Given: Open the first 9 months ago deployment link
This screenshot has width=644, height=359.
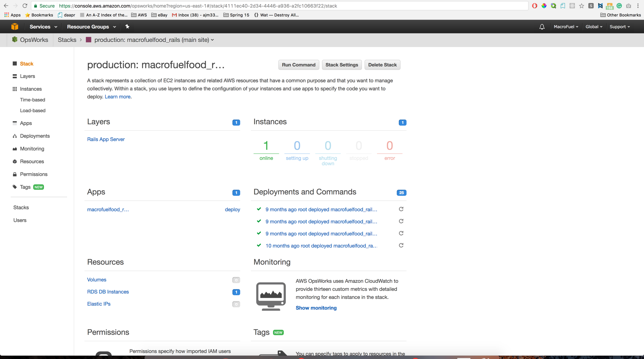Looking at the screenshot, I should point(321,209).
